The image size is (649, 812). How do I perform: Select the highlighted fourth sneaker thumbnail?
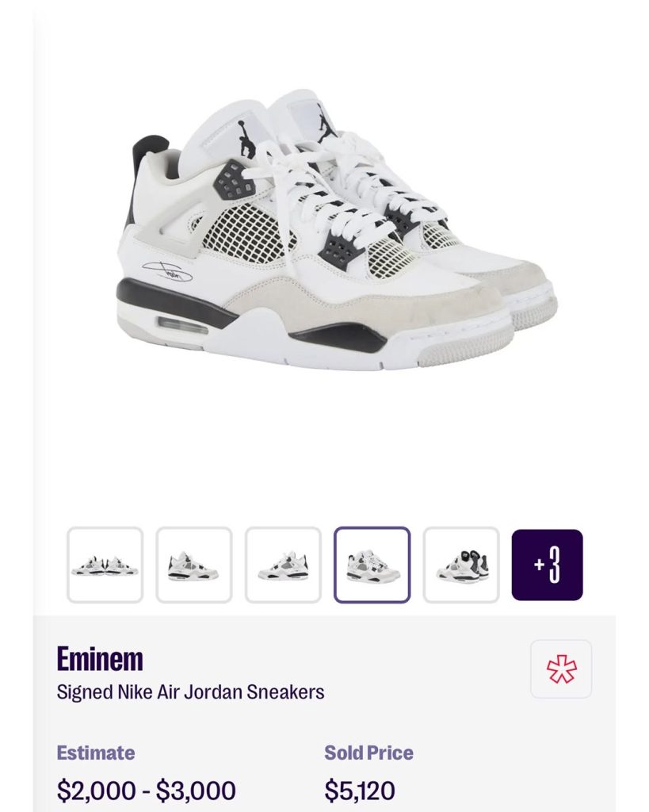372,565
